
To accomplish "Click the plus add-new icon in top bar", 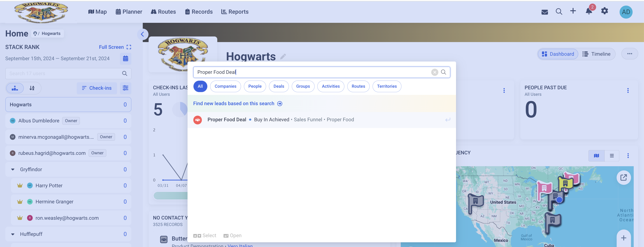I will coord(573,11).
